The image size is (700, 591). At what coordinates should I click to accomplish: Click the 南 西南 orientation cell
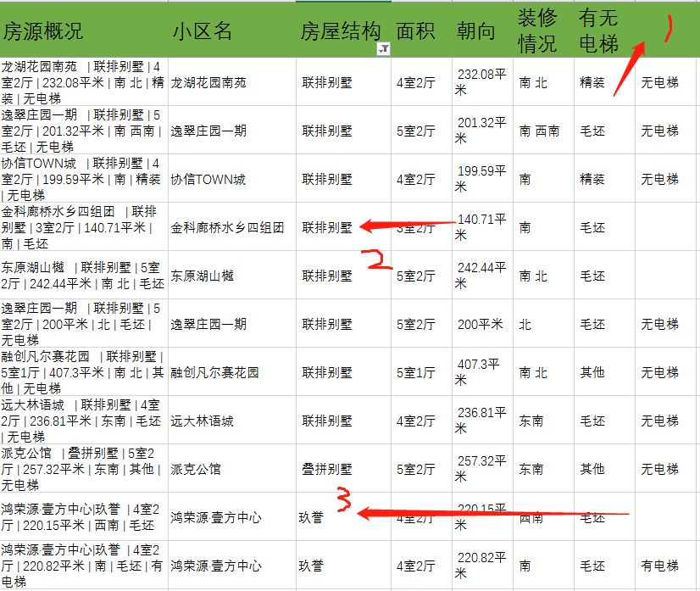point(543,130)
